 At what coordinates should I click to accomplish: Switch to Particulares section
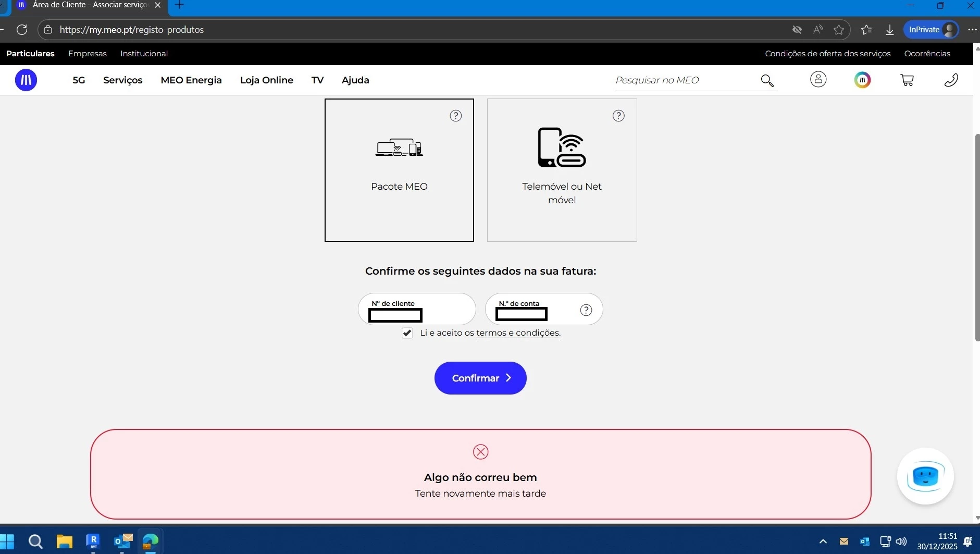[30, 54]
